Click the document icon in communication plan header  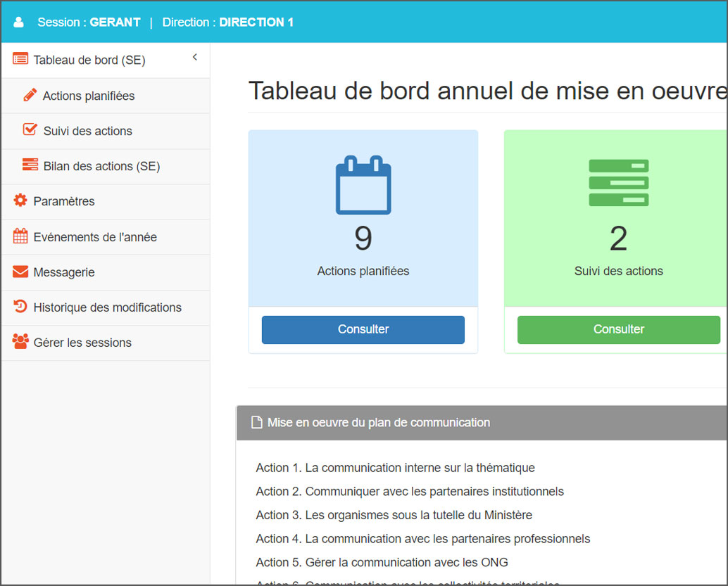click(257, 422)
